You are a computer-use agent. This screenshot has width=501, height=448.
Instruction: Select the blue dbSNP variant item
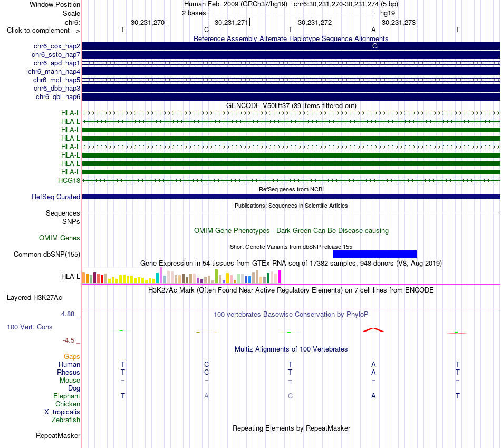pyautogui.click(x=375, y=254)
